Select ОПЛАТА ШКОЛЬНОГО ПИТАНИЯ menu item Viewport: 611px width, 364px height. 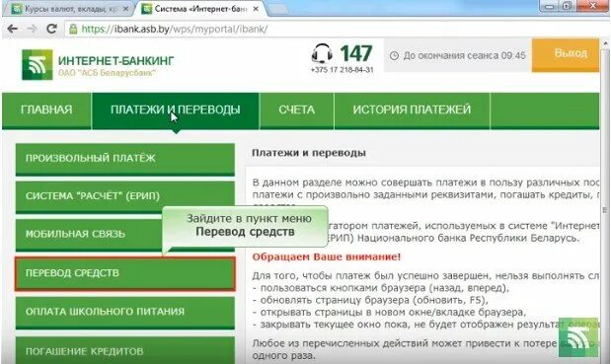[x=125, y=313]
